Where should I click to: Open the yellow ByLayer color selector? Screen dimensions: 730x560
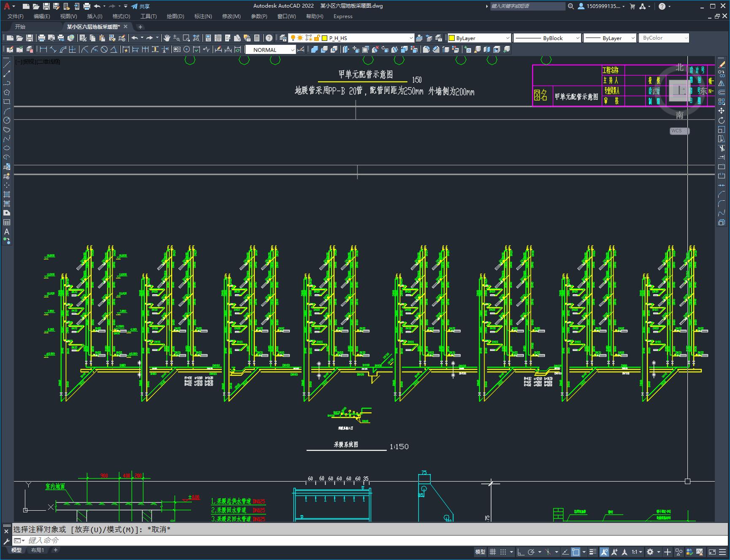479,38
